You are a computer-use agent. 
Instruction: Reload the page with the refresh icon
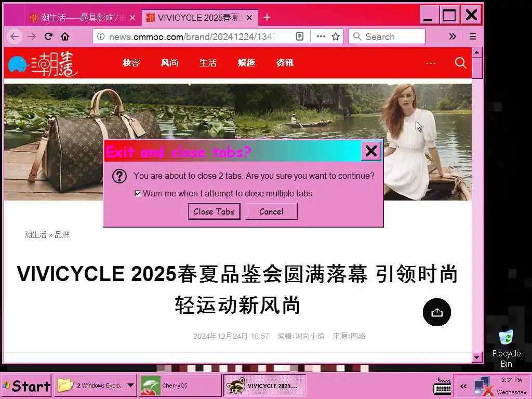tap(48, 37)
